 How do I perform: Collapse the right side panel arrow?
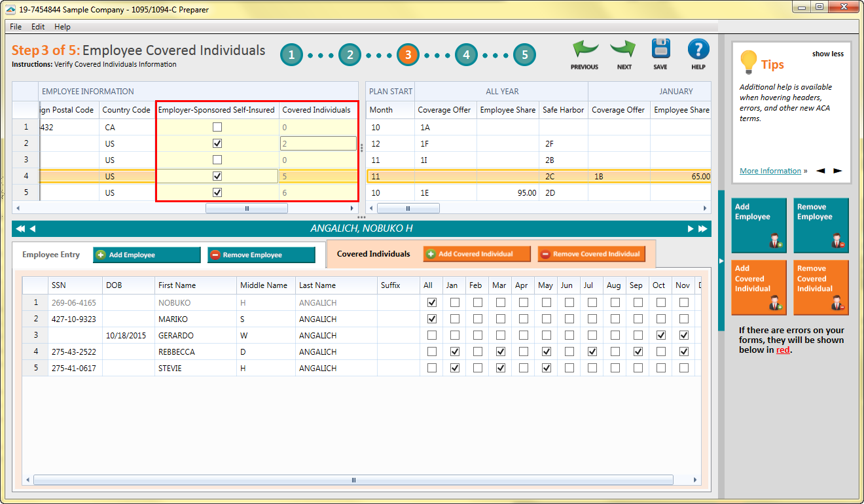(721, 261)
